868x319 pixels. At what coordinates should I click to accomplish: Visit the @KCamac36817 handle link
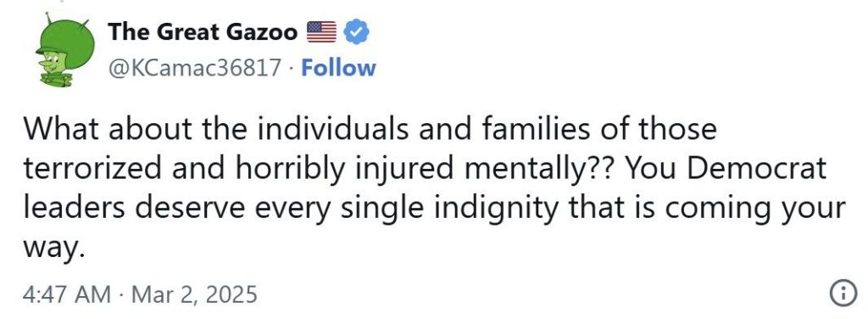pyautogui.click(x=194, y=68)
